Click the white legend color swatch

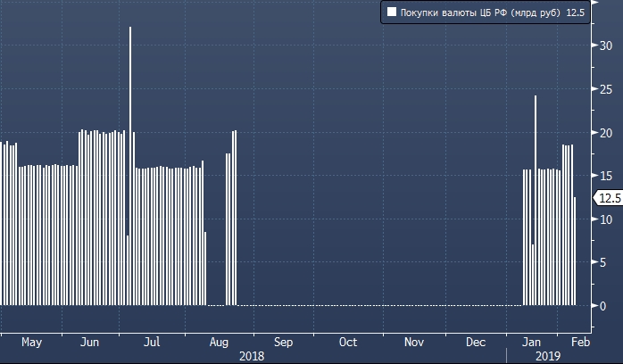pyautogui.click(x=391, y=12)
